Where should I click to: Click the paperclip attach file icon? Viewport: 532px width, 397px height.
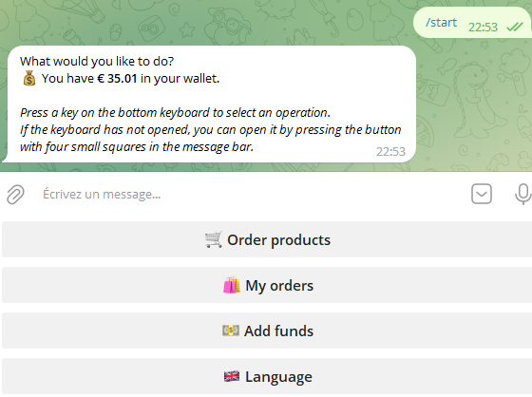15,195
